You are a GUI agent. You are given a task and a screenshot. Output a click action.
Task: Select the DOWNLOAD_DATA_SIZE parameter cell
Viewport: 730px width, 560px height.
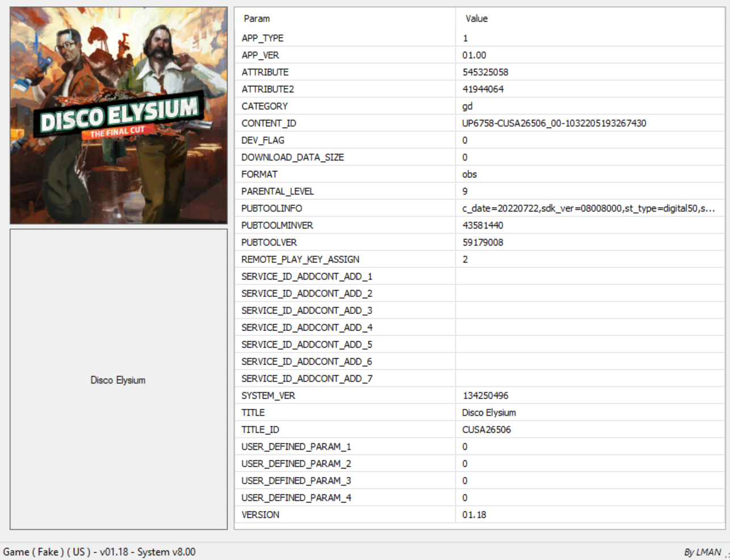pos(345,157)
